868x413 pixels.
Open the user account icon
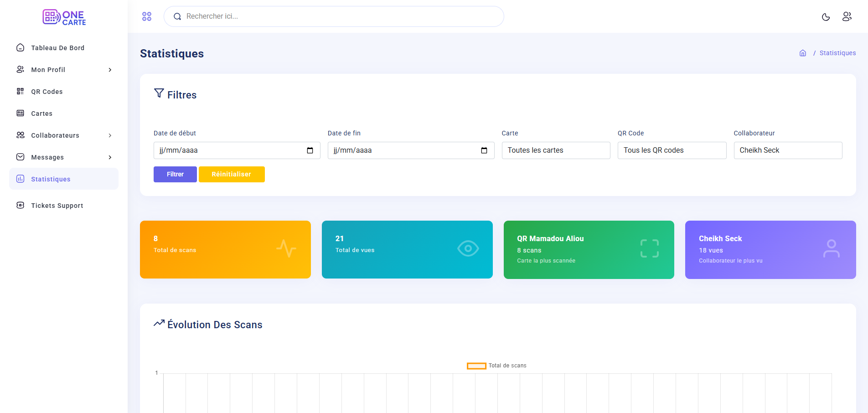pos(847,16)
